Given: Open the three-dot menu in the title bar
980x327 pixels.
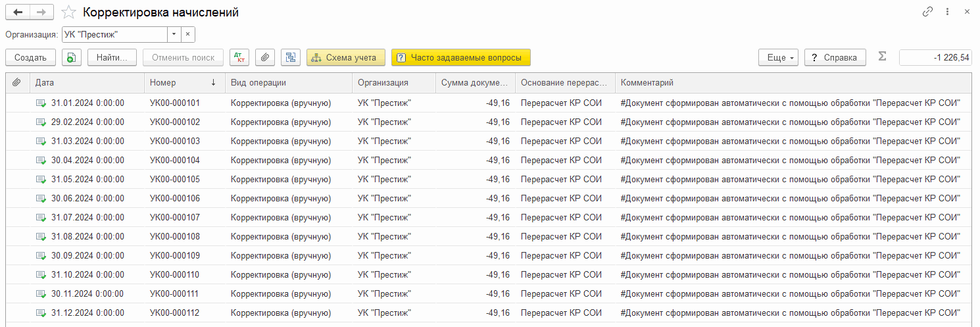Looking at the screenshot, I should pyautogui.click(x=948, y=12).
